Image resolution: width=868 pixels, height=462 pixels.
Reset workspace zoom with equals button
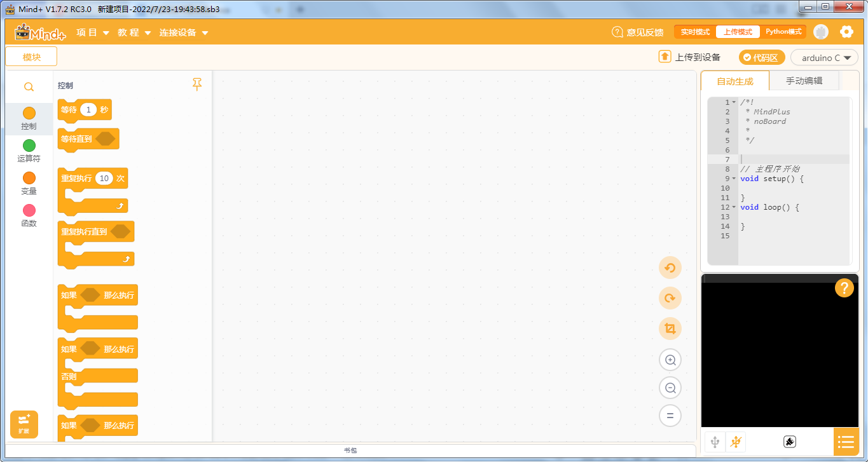670,416
